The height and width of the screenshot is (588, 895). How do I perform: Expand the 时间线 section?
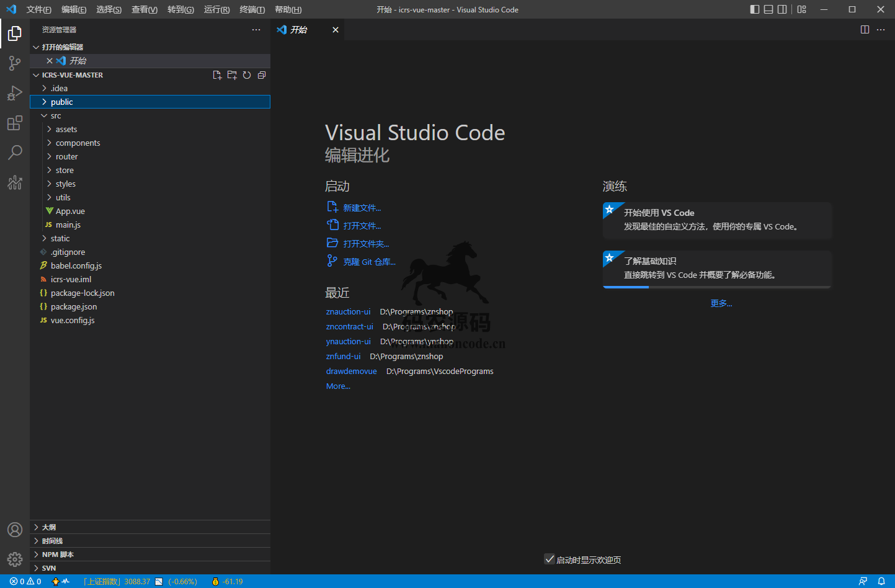[x=150, y=541]
